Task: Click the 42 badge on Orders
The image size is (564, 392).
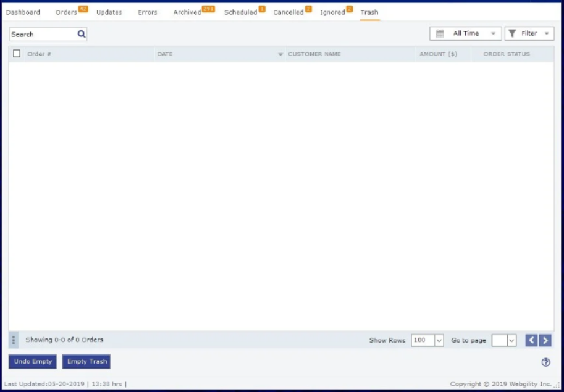Action: coord(83,9)
